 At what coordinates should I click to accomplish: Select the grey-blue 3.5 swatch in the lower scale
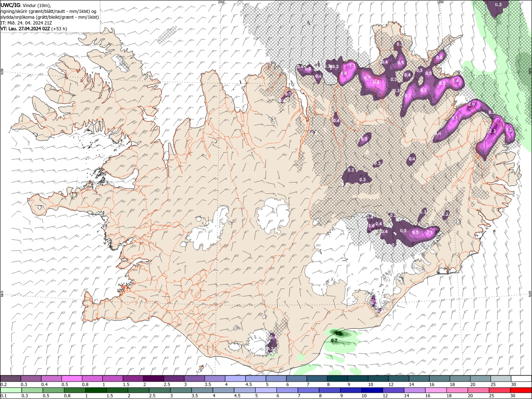[x=202, y=390]
